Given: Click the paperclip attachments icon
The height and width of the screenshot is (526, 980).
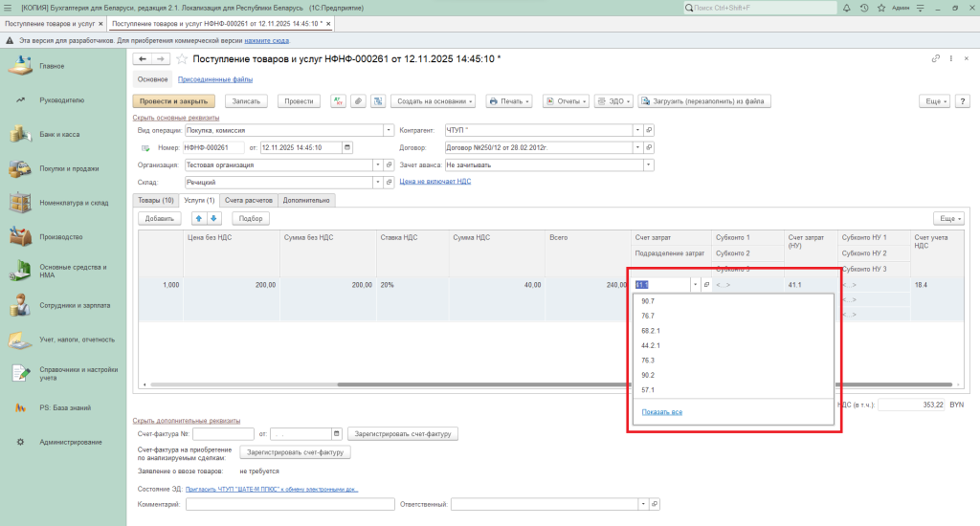Looking at the screenshot, I should click(357, 101).
